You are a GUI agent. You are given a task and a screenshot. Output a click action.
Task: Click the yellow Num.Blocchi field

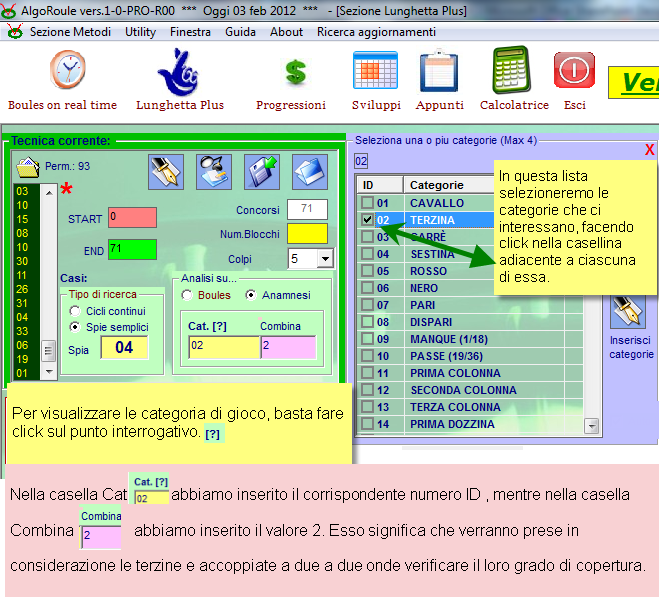307,233
